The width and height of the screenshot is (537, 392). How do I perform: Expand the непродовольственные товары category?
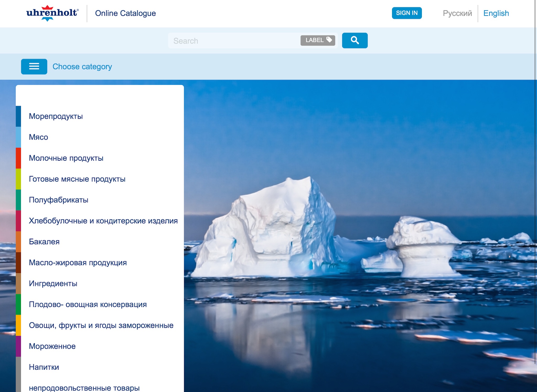pyautogui.click(x=86, y=388)
